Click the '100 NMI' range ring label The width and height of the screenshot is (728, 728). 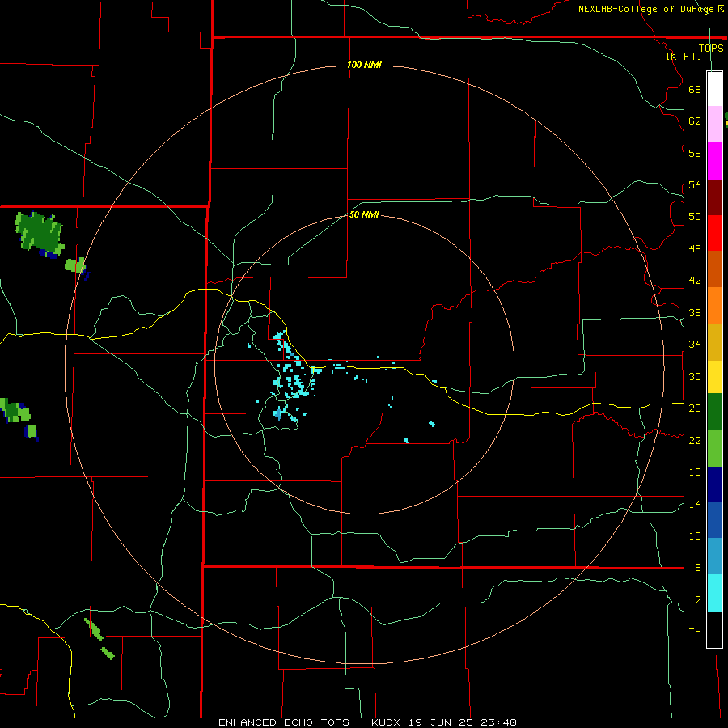click(364, 65)
